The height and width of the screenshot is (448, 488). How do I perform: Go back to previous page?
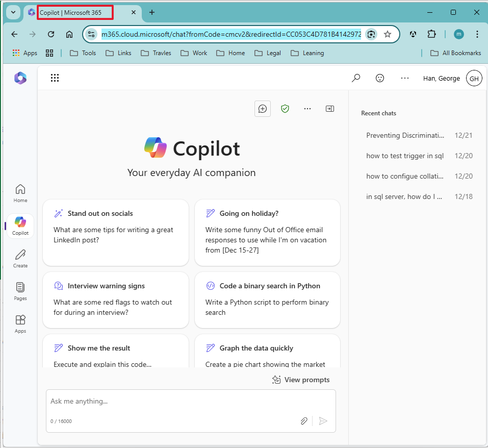pyautogui.click(x=14, y=34)
